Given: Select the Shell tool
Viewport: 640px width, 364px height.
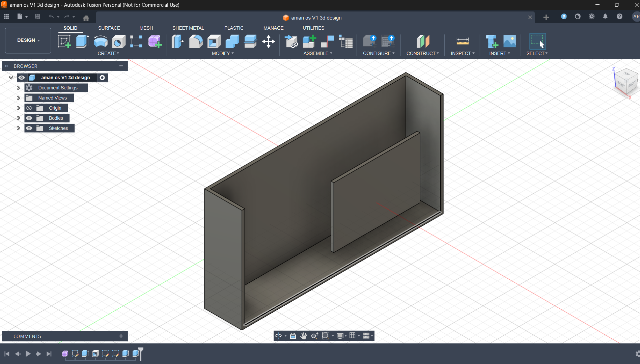Looking at the screenshot, I should tap(214, 41).
